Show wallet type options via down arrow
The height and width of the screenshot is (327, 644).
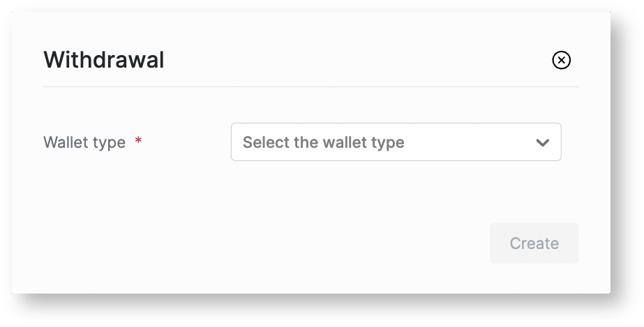(542, 143)
